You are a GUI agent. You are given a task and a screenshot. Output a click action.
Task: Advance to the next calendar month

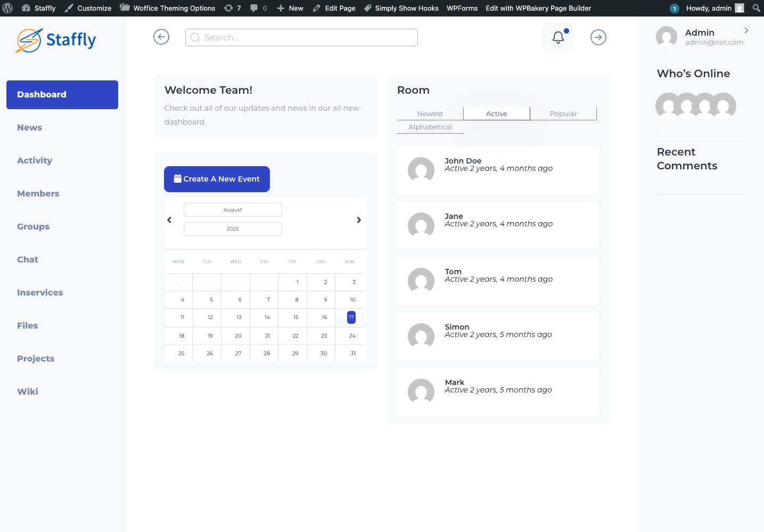pos(359,220)
